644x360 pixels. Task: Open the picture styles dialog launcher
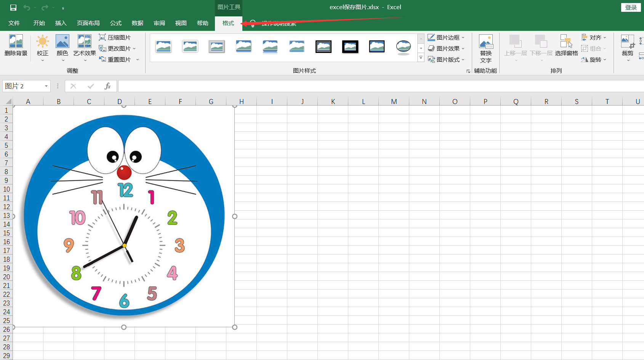(x=468, y=71)
